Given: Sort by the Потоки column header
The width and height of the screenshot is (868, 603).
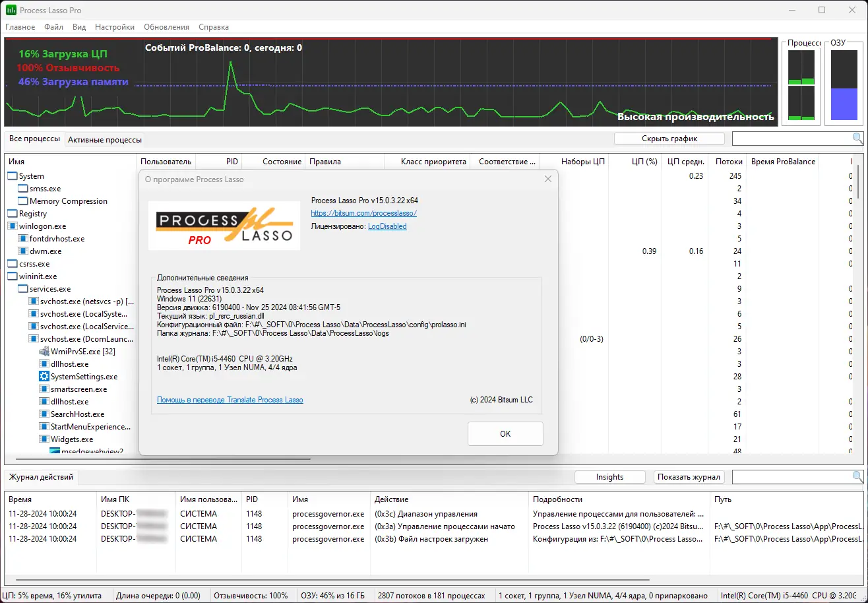Looking at the screenshot, I should pos(728,162).
